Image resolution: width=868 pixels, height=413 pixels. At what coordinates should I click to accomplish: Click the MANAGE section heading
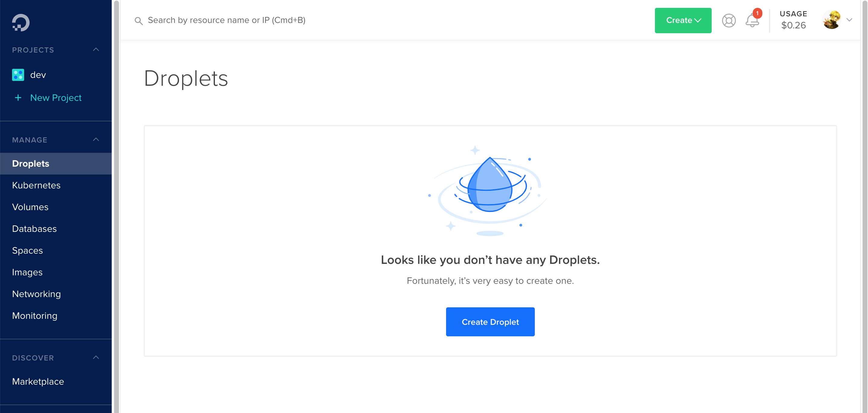[x=30, y=140]
